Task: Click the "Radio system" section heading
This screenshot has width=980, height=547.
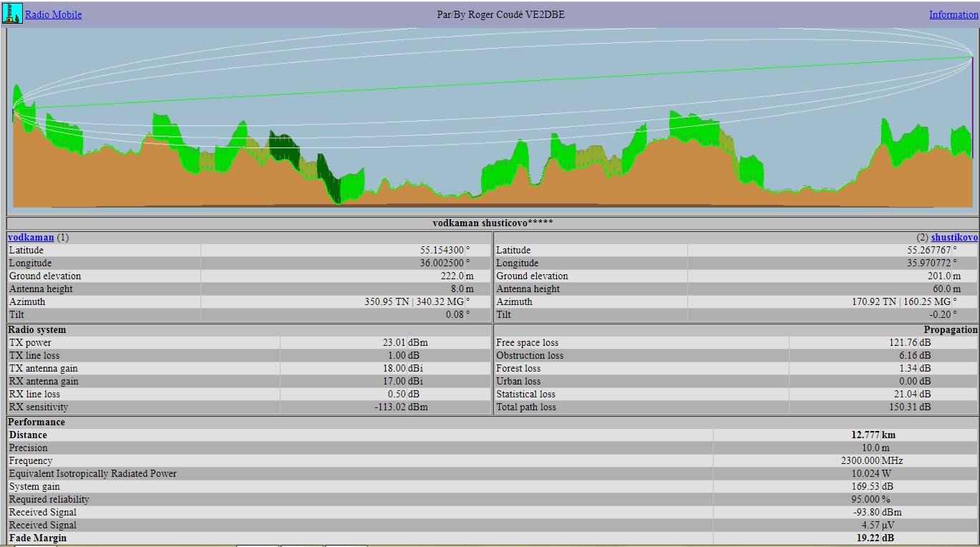Action: click(37, 329)
